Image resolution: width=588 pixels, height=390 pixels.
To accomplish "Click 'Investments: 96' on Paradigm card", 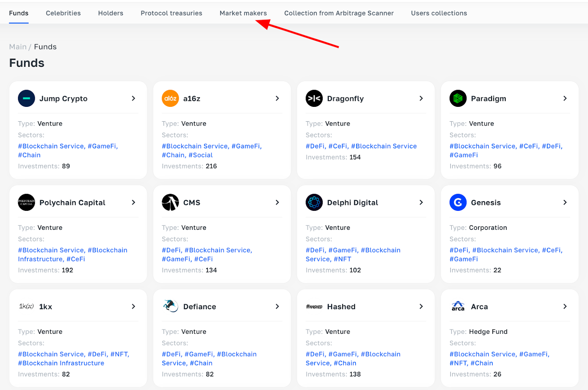I will click(476, 166).
